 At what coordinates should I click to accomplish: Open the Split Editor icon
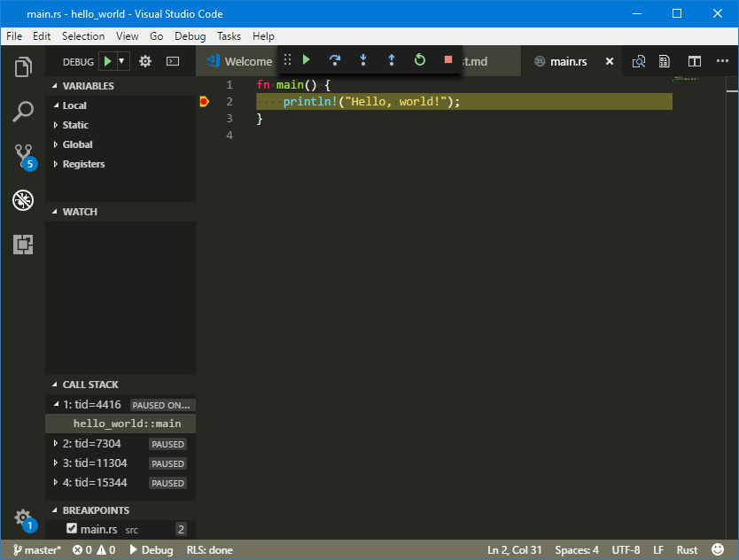tap(694, 61)
